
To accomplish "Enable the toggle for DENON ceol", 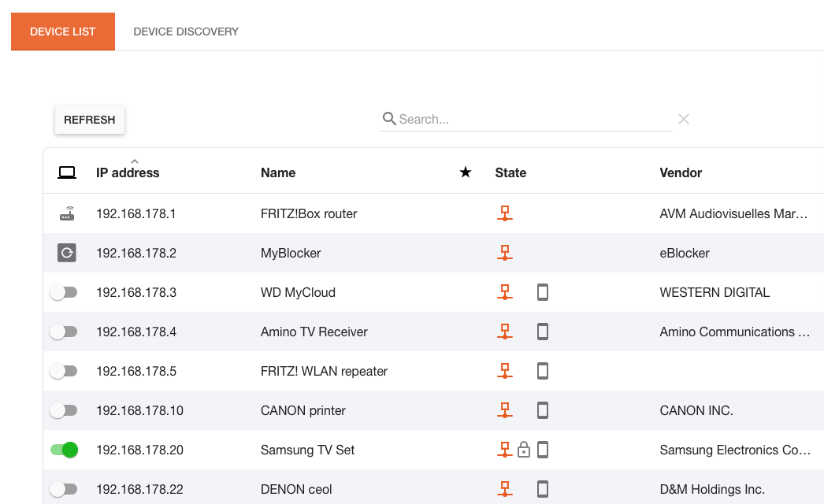I will coord(64,489).
